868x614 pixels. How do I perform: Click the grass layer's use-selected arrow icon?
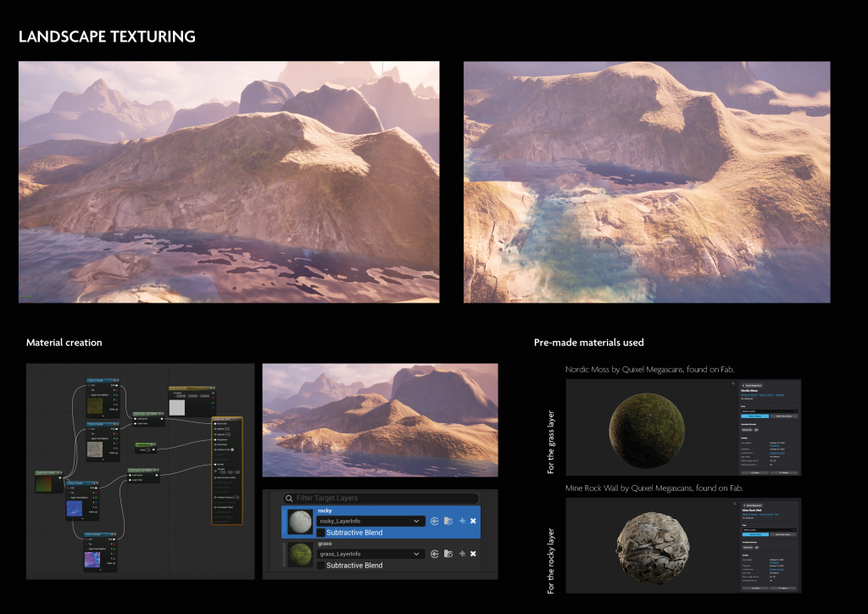[435, 554]
